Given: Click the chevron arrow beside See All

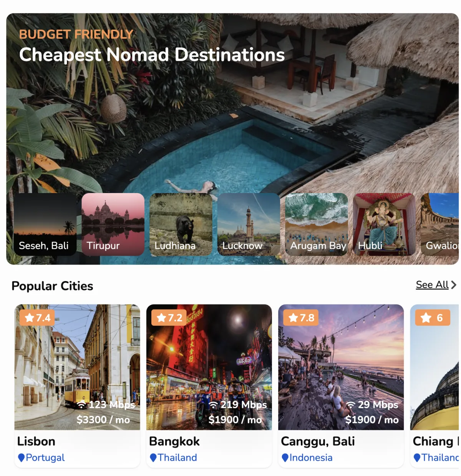Looking at the screenshot, I should [454, 285].
